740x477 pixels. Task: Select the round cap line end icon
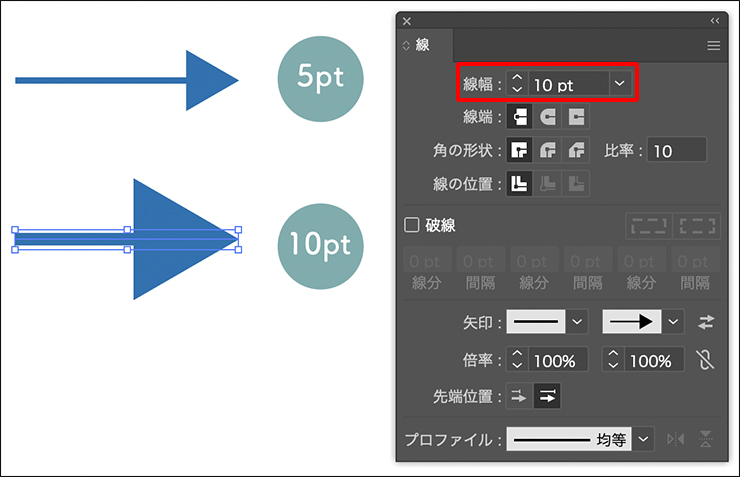coord(547,117)
